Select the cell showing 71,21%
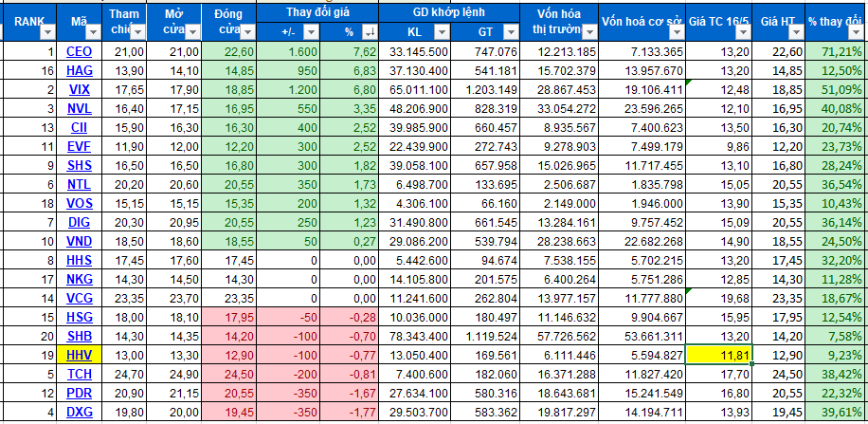Viewport: 868px width, 424px height. tap(837, 52)
